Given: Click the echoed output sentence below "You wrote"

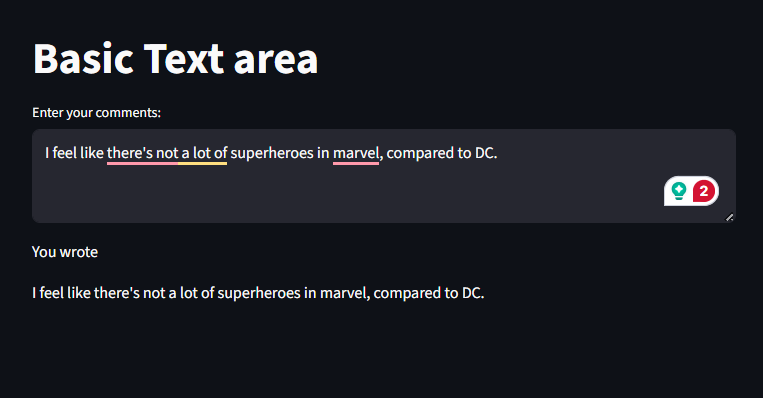Looking at the screenshot, I should [x=258, y=293].
